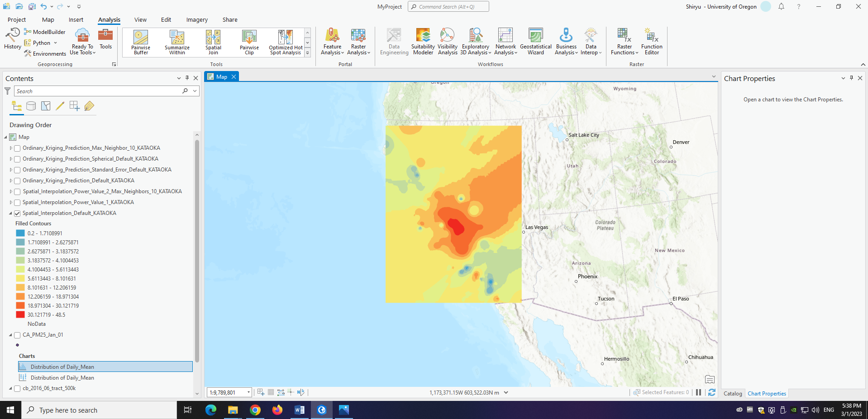The image size is (868, 419).
Task: Click the red 30.121719 - 48.5 contour swatch
Action: [20, 314]
